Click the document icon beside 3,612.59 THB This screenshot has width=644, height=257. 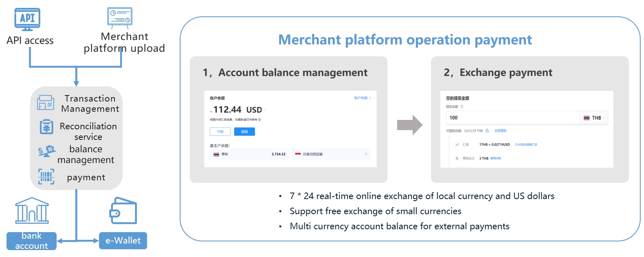[x=487, y=131]
